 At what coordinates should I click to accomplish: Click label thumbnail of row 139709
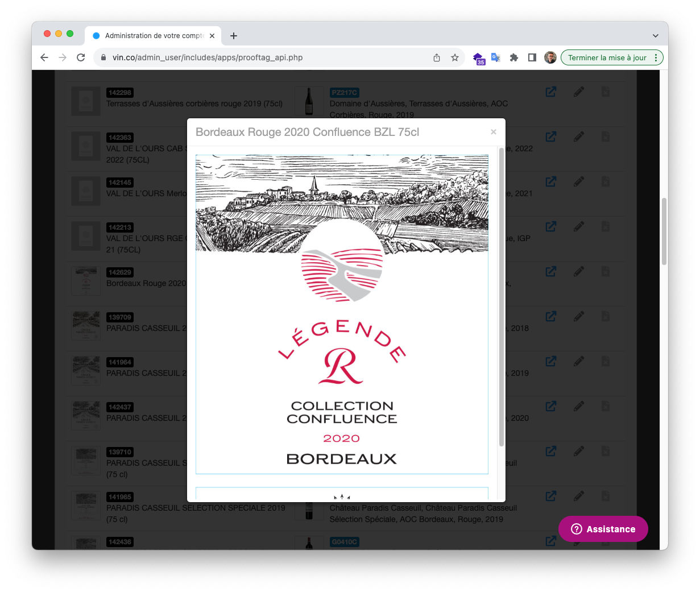[x=86, y=326]
